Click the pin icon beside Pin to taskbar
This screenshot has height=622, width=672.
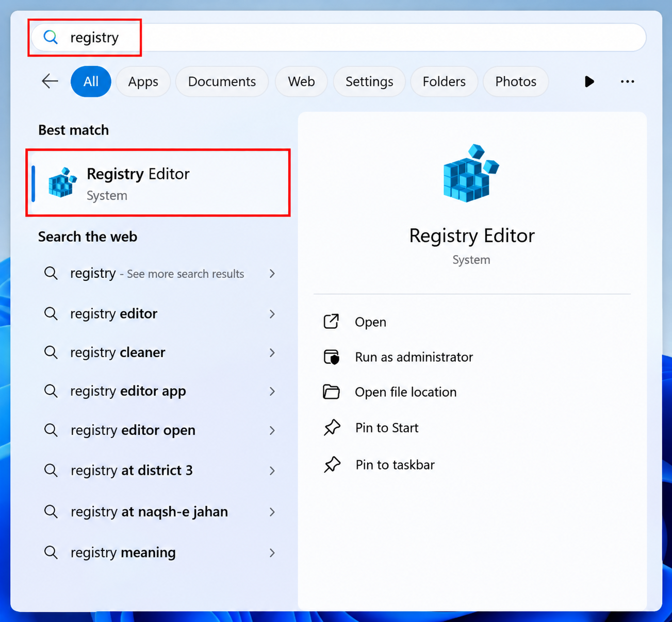(x=332, y=465)
